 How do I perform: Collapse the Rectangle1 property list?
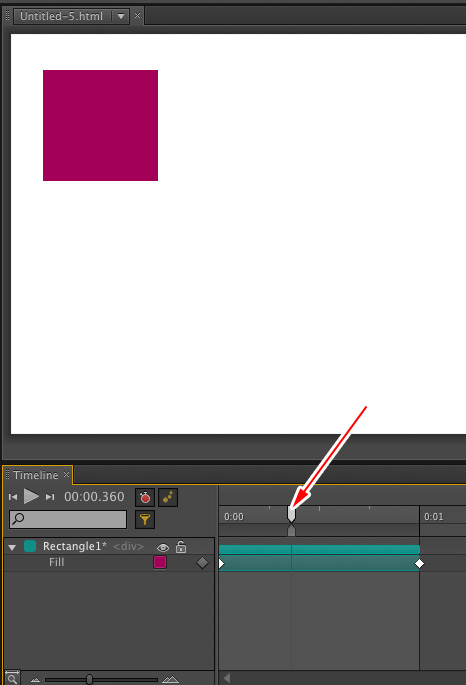(x=12, y=547)
